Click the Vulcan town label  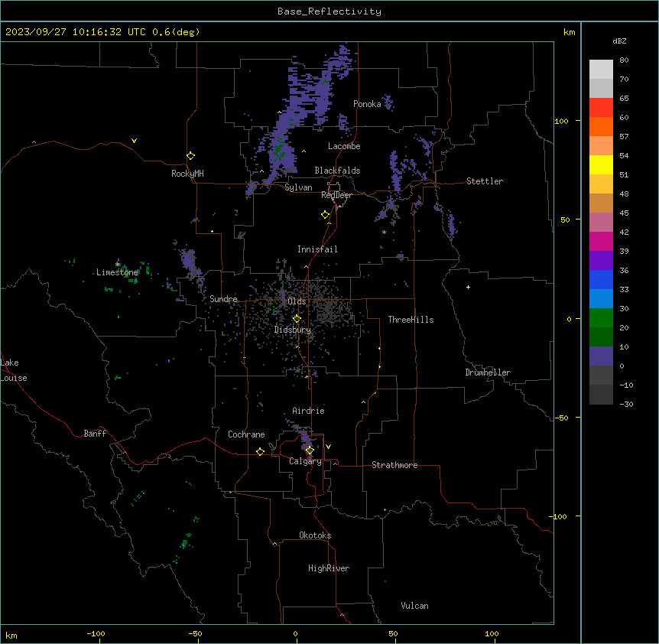(415, 606)
